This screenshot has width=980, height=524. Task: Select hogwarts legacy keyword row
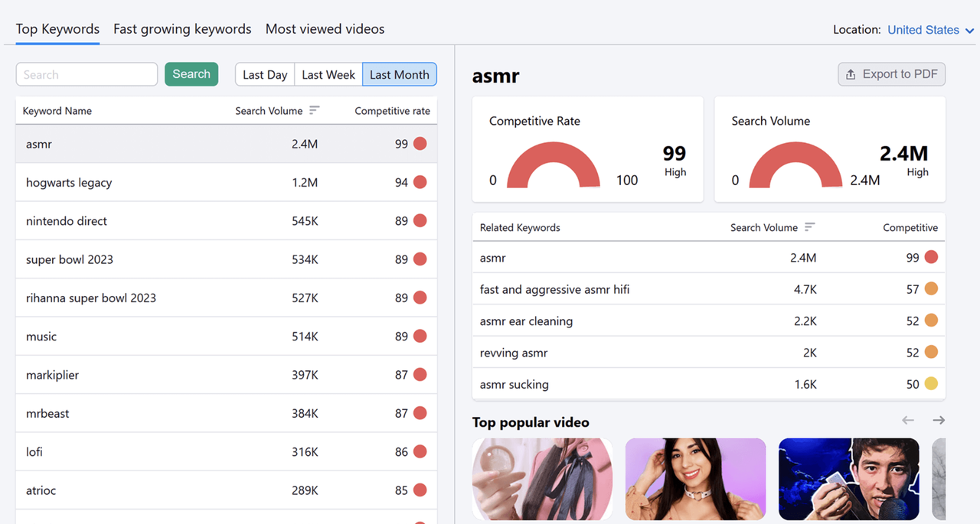click(227, 182)
